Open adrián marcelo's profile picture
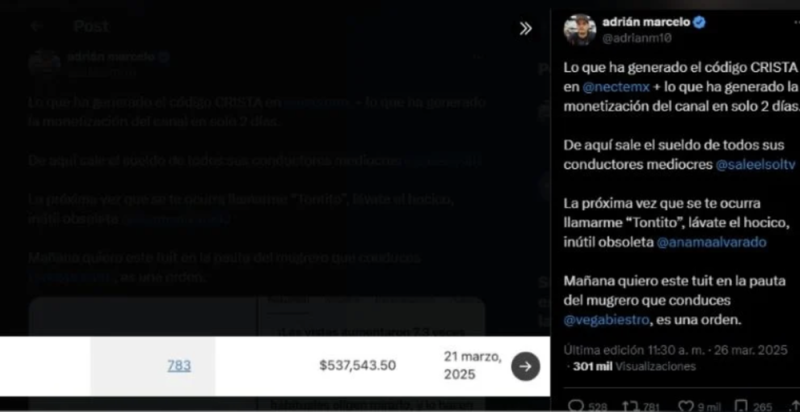This screenshot has width=800, height=412. [580, 30]
